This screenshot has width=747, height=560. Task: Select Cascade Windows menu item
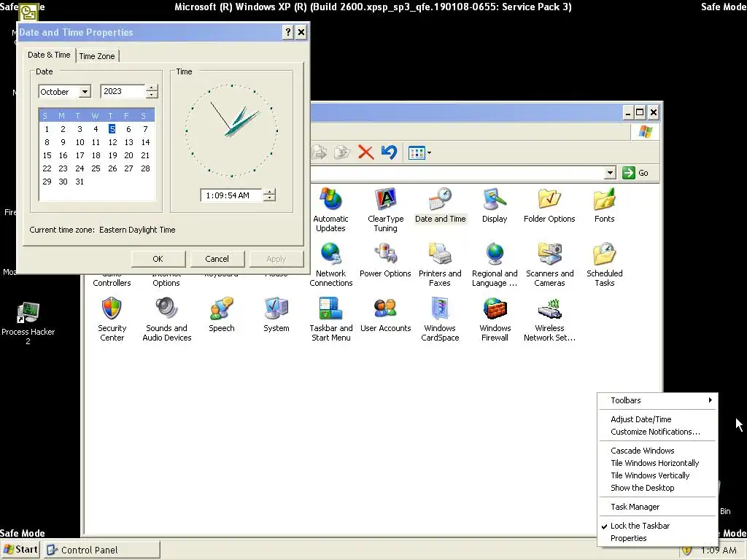(657, 451)
